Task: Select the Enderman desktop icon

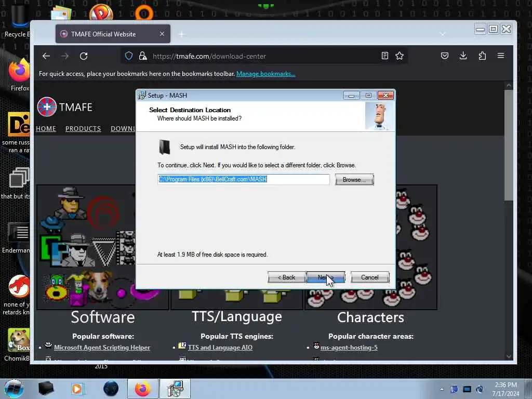Action: point(17,237)
